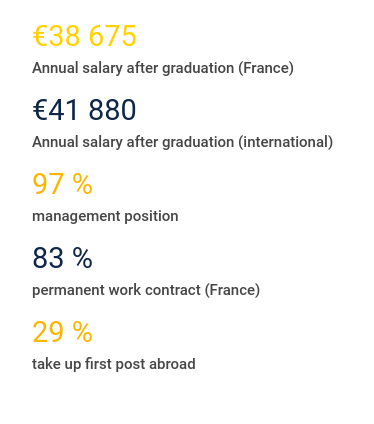The height and width of the screenshot is (424, 374).
Task: Click the word abroad in last label
Action: pos(172,364)
